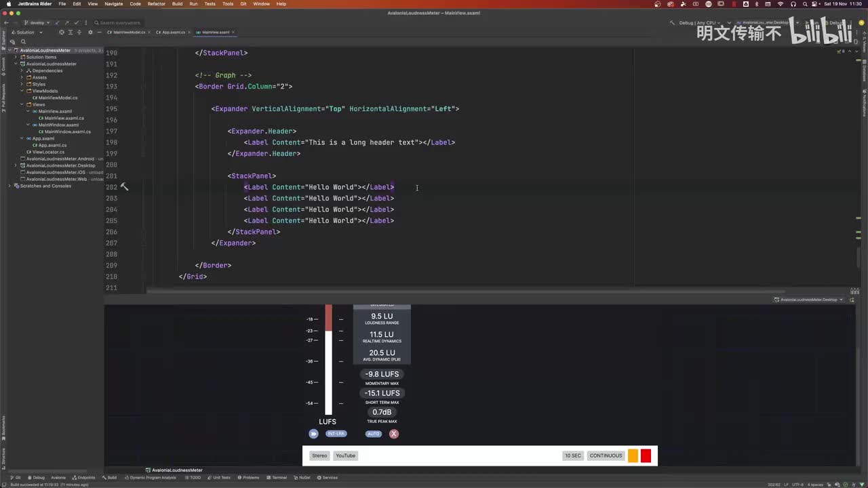Image resolution: width=868 pixels, height=488 pixels.
Task: Click the orange color square in preview
Action: pyautogui.click(x=633, y=455)
